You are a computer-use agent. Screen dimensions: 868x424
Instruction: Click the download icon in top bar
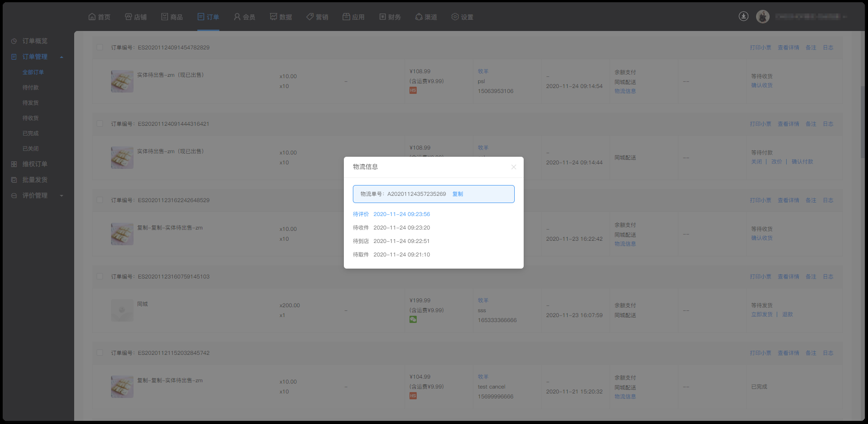click(743, 17)
